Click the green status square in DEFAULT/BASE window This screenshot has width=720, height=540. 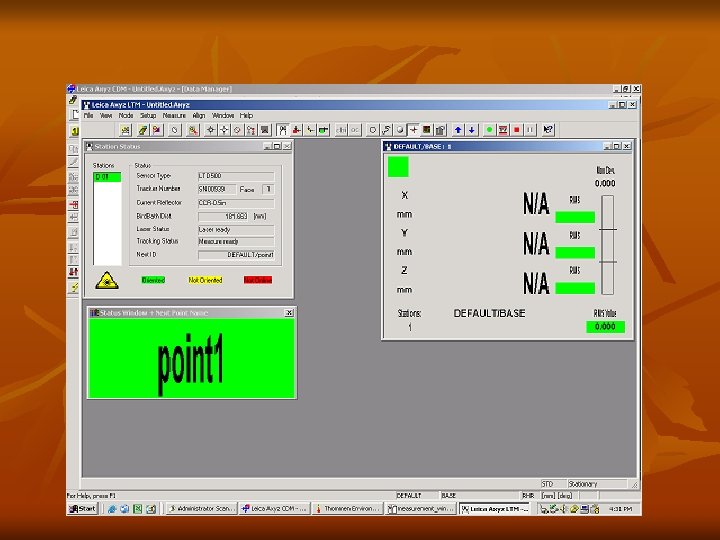point(398,167)
